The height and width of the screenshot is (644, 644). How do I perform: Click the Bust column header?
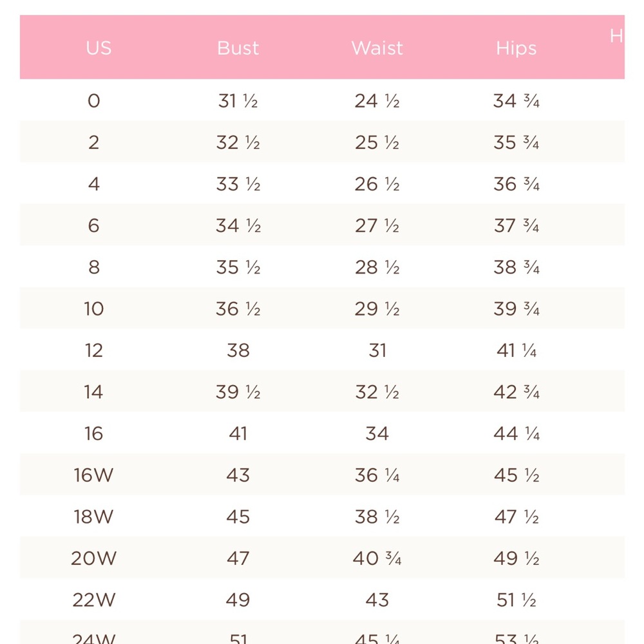[x=238, y=48]
